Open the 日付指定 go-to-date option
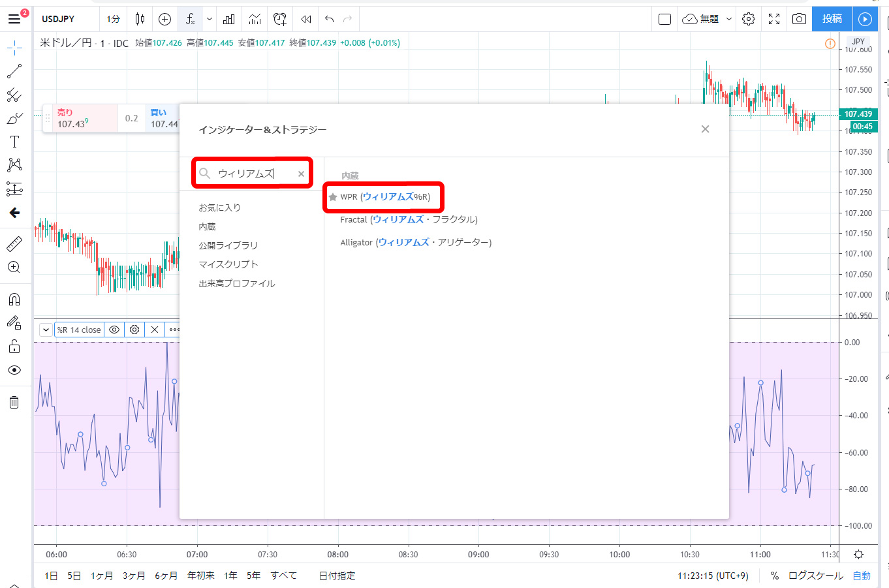This screenshot has height=588, width=889. pos(337,576)
